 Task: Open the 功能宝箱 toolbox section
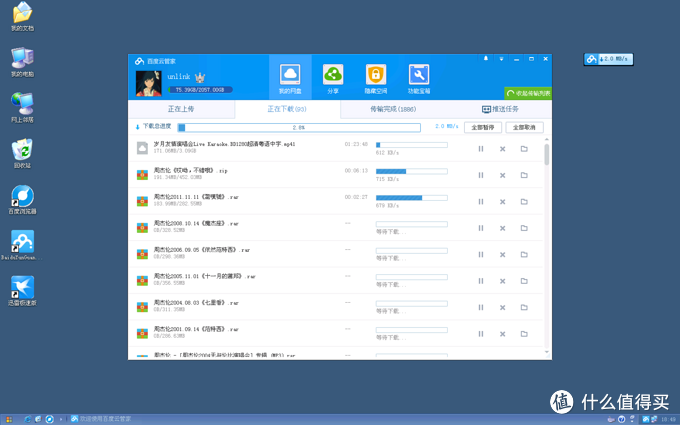click(x=418, y=78)
